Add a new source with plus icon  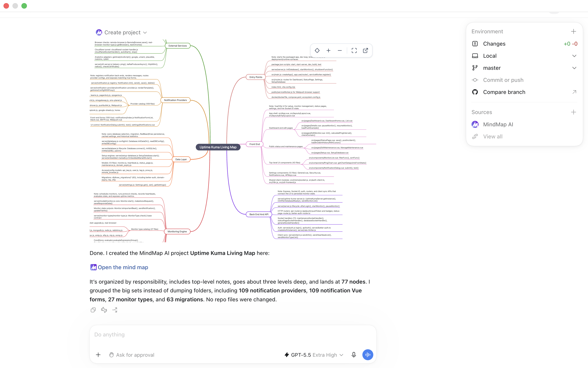[x=573, y=112]
